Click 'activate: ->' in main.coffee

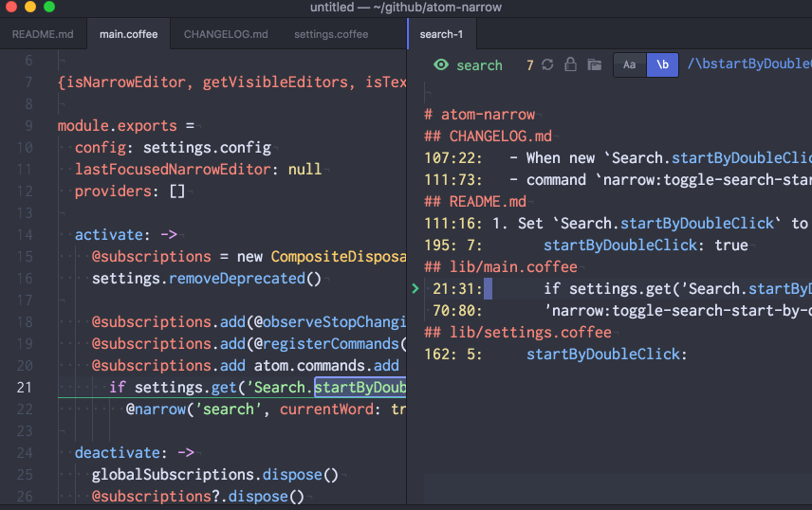click(126, 234)
